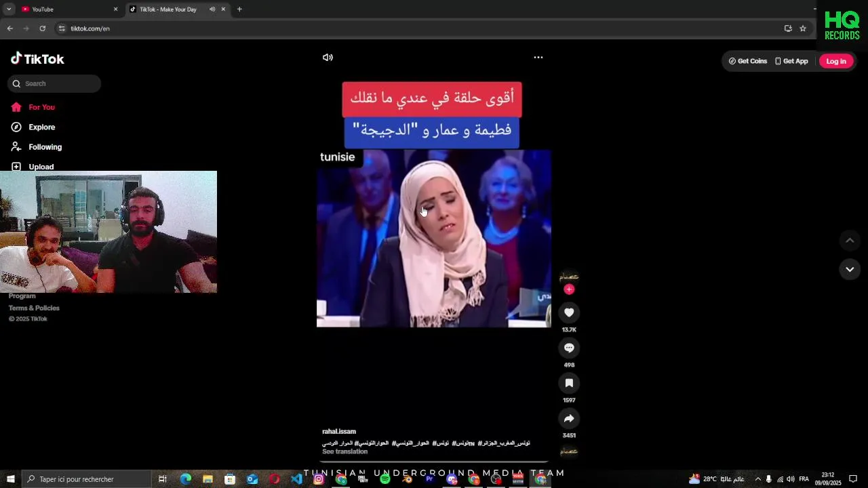View site information icon in address bar
Viewport: 868px width, 488px height.
click(62, 28)
